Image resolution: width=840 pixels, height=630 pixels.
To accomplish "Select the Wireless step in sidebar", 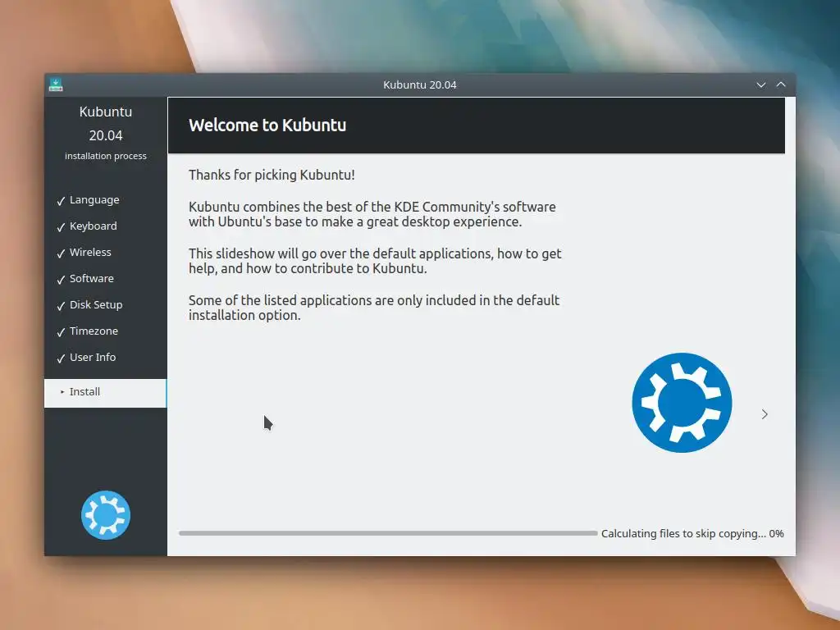I will pos(90,253).
